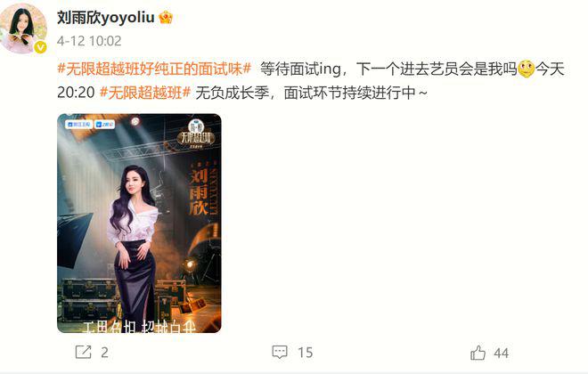Open the attached poster image thumbnail
Image resolution: width=588 pixels, height=374 pixels.
139,223
